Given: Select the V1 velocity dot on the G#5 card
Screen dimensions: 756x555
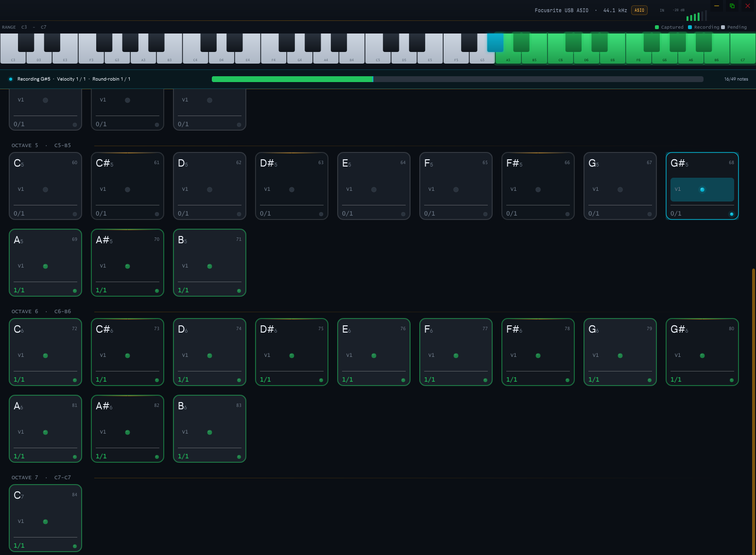Looking at the screenshot, I should tap(702, 189).
